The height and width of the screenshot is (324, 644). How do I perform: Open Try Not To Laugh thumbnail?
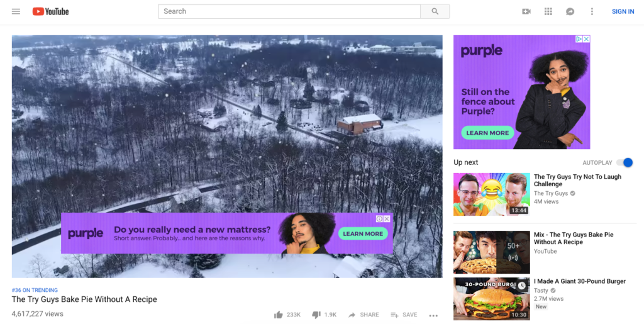[492, 194]
